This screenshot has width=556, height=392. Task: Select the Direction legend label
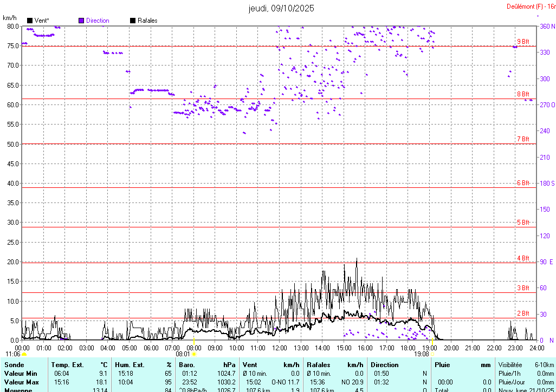[98, 21]
